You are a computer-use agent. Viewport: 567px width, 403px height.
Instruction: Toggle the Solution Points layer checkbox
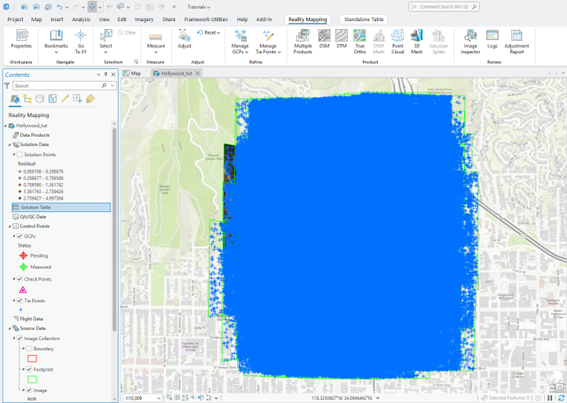pos(20,154)
